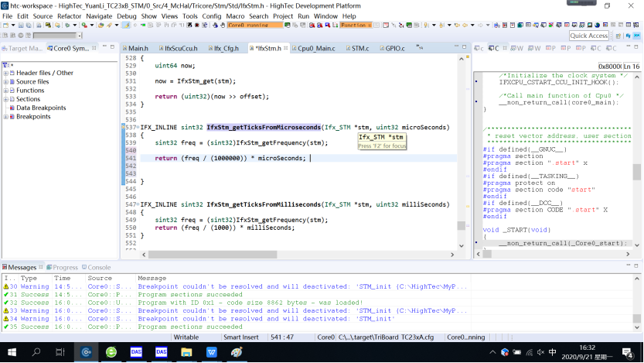
Task: Open the Debug menu
Action: click(127, 16)
